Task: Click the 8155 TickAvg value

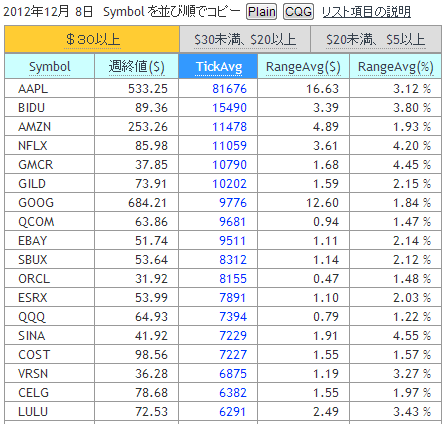Action: (x=233, y=279)
